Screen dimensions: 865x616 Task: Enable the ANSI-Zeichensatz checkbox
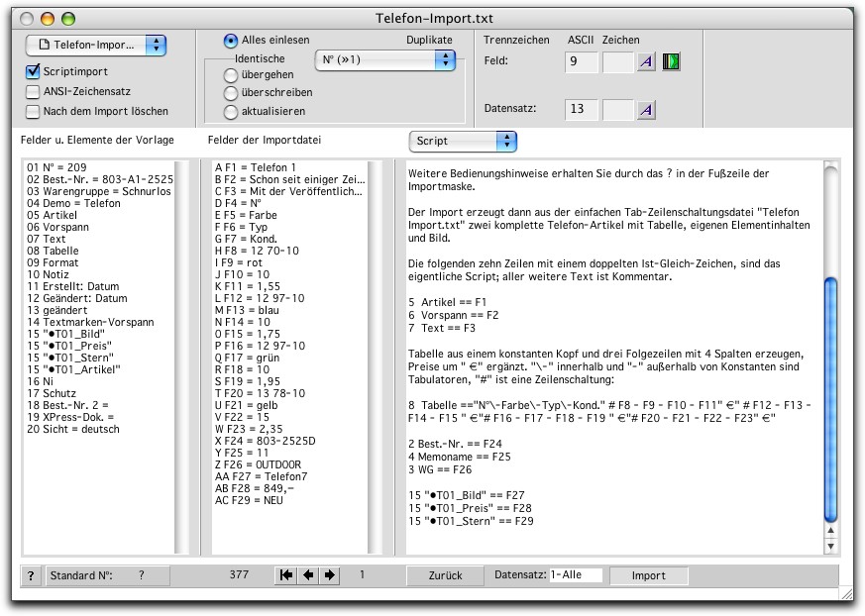pyautogui.click(x=33, y=92)
